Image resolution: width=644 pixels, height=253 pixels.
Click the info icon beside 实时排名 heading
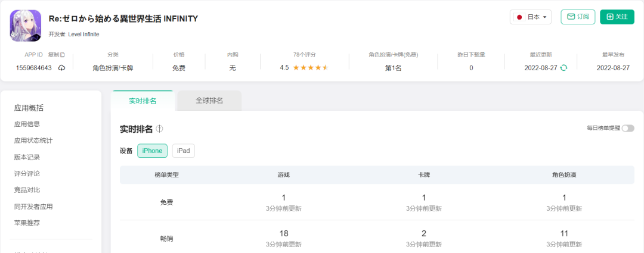coord(160,129)
